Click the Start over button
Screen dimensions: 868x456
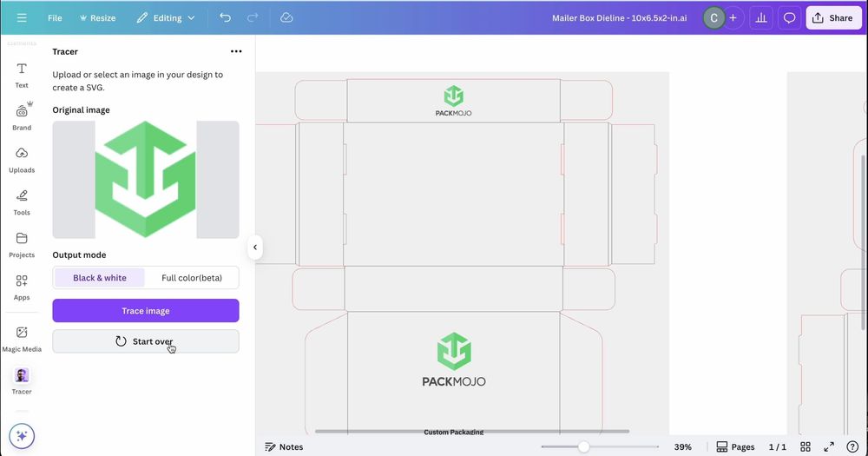click(145, 341)
